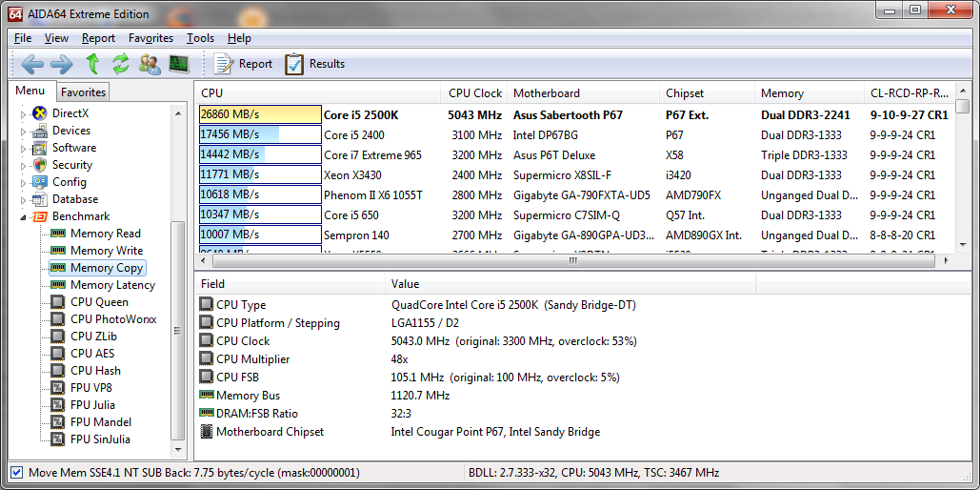The height and width of the screenshot is (490, 980).
Task: Click the Memory Latency benchmark icon
Action: [58, 285]
